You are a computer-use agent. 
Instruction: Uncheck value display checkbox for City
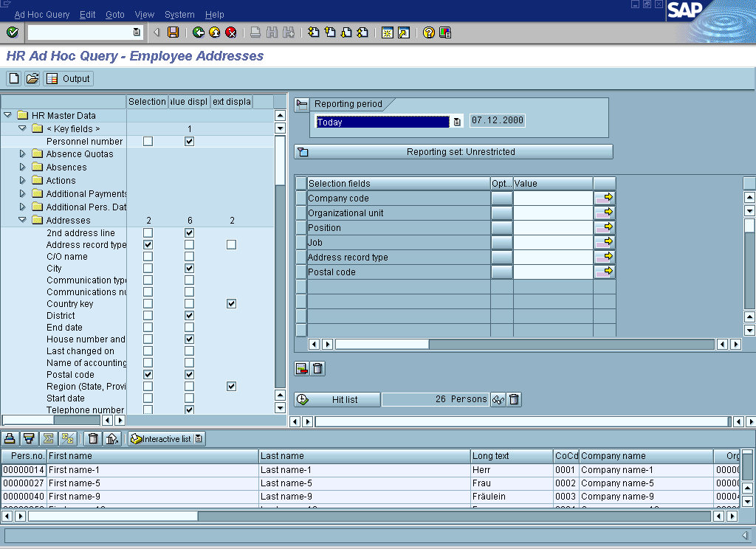(x=190, y=268)
